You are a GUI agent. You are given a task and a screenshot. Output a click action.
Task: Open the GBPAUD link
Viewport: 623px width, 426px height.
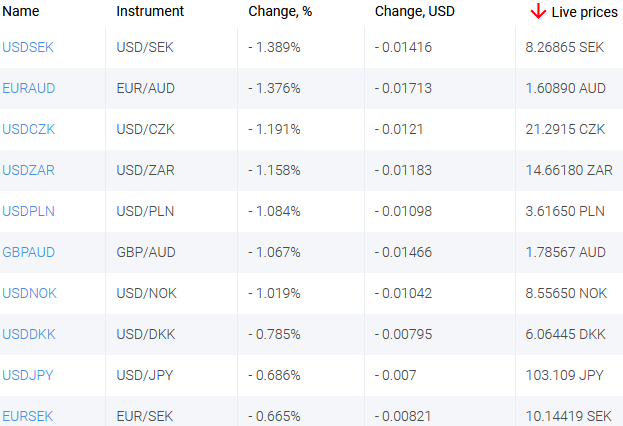tap(29, 252)
